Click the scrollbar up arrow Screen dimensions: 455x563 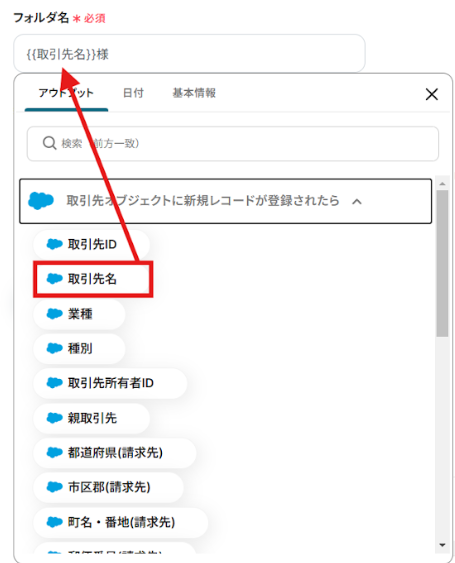click(442, 183)
